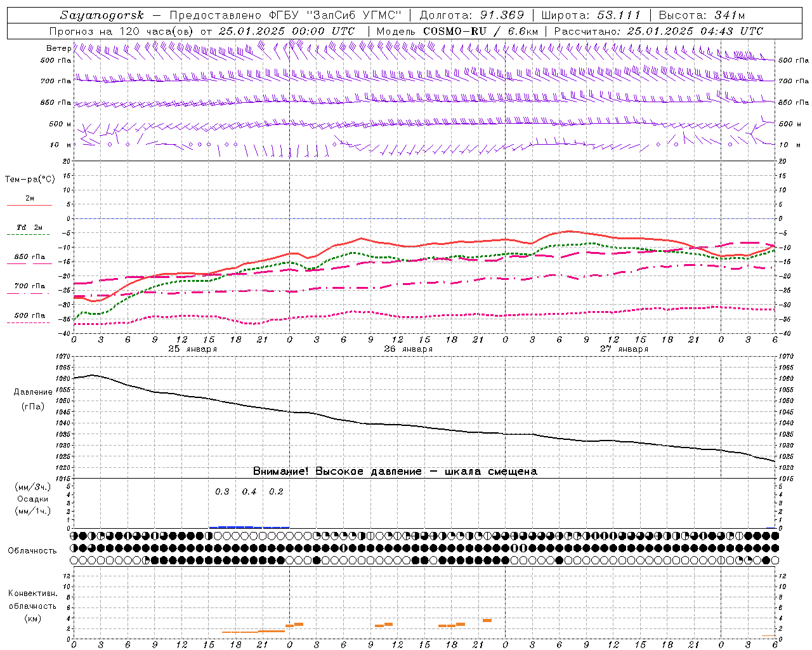Click the 26 января date label
Screen dimensions: 812x650
(x=408, y=349)
